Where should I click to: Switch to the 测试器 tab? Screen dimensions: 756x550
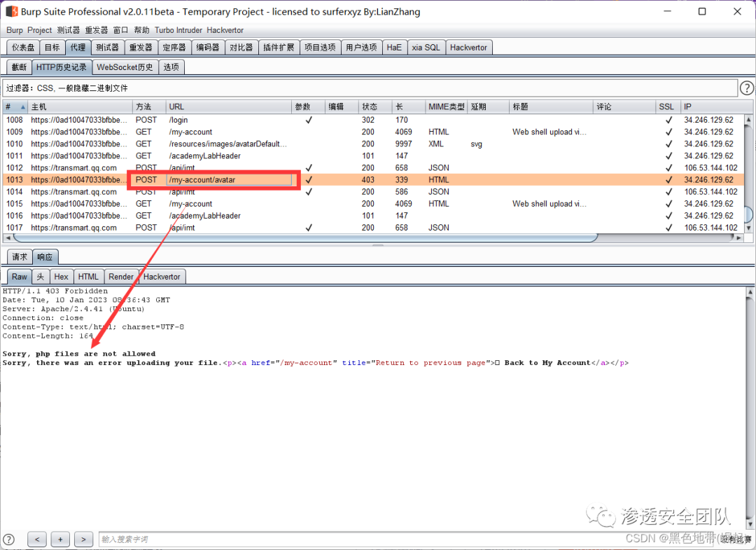coord(107,47)
